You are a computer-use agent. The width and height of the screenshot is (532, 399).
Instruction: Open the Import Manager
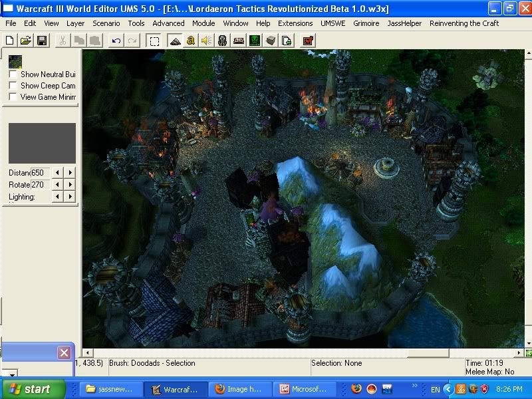(287, 41)
